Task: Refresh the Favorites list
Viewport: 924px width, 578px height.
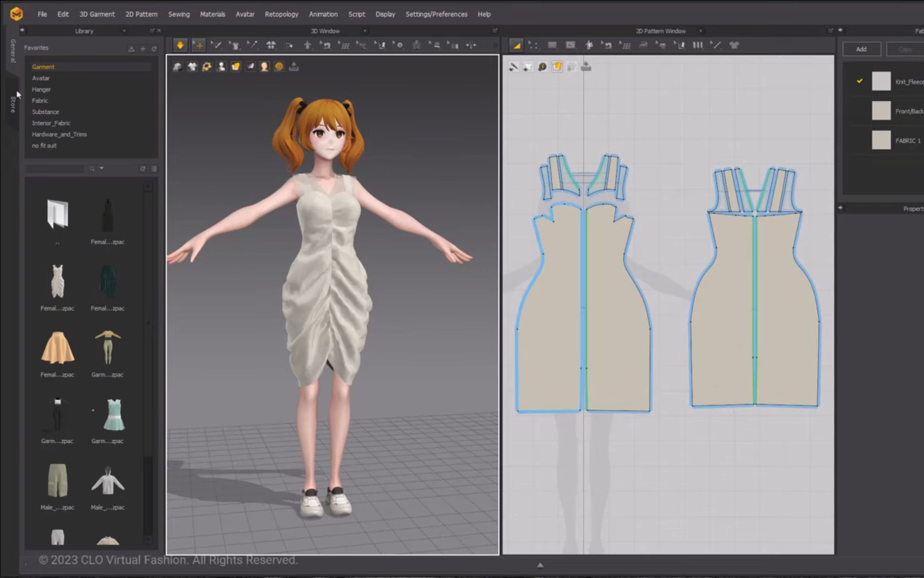Action: click(154, 48)
